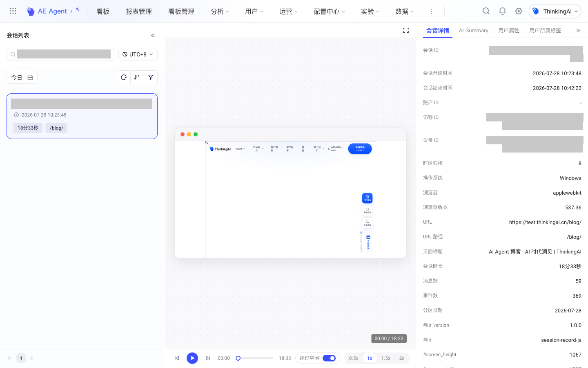Go to 看板 in the top navigation
This screenshot has width=588, height=368.
click(x=103, y=11)
